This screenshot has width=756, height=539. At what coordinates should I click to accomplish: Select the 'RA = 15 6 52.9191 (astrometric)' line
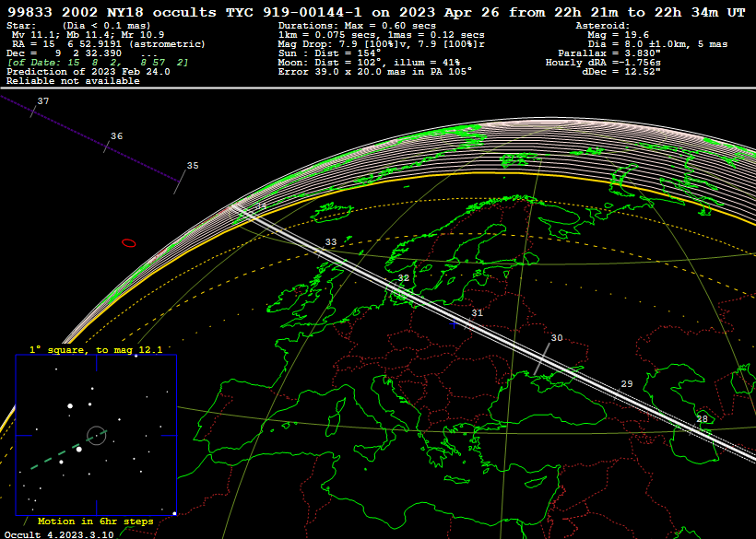(x=109, y=44)
